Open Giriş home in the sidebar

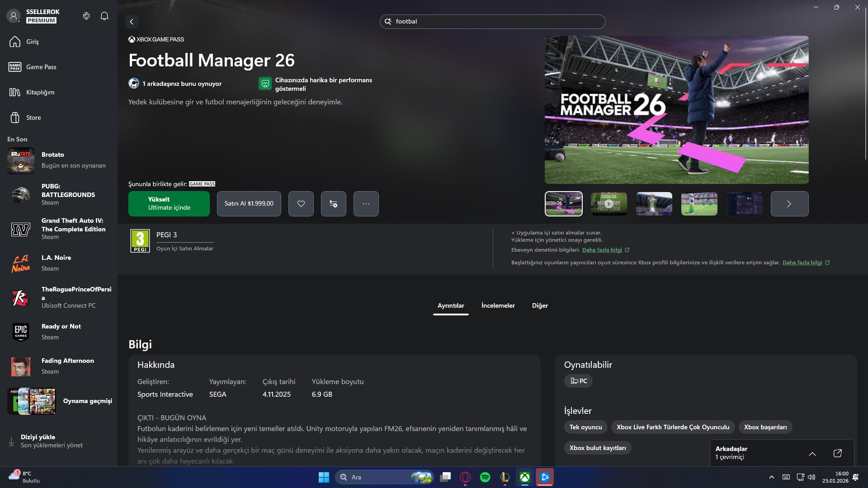pos(59,42)
